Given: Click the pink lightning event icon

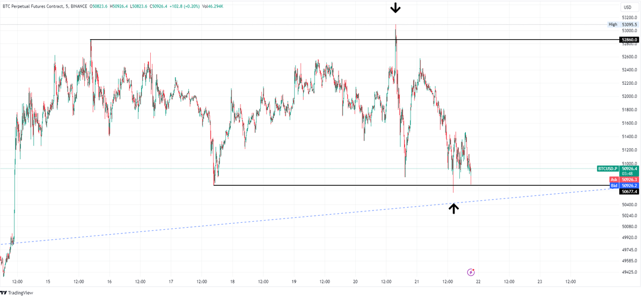Looking at the screenshot, I should (471, 272).
